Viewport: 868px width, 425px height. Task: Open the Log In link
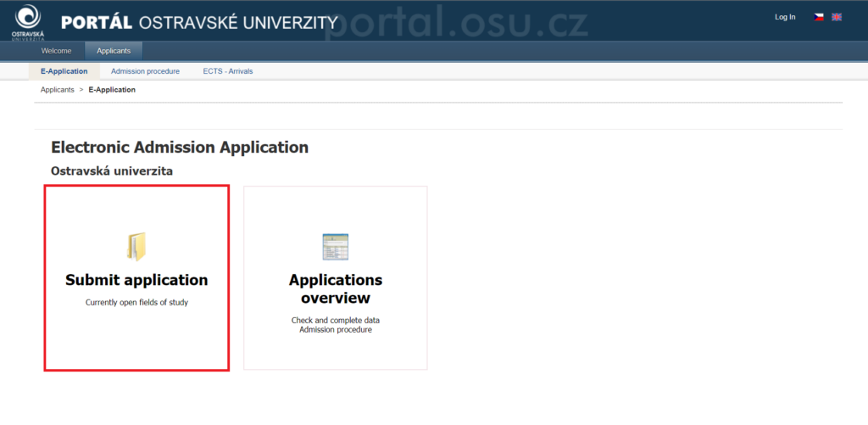click(785, 17)
